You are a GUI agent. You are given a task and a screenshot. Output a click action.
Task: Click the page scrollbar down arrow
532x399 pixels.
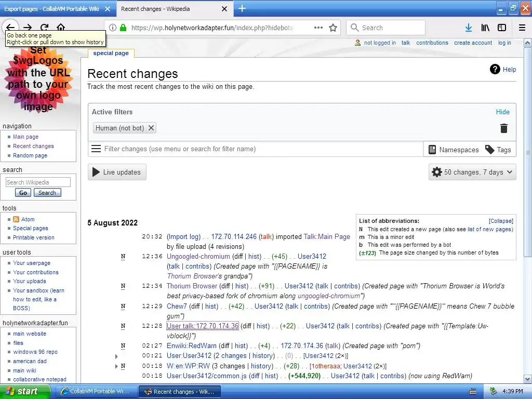[528, 379]
